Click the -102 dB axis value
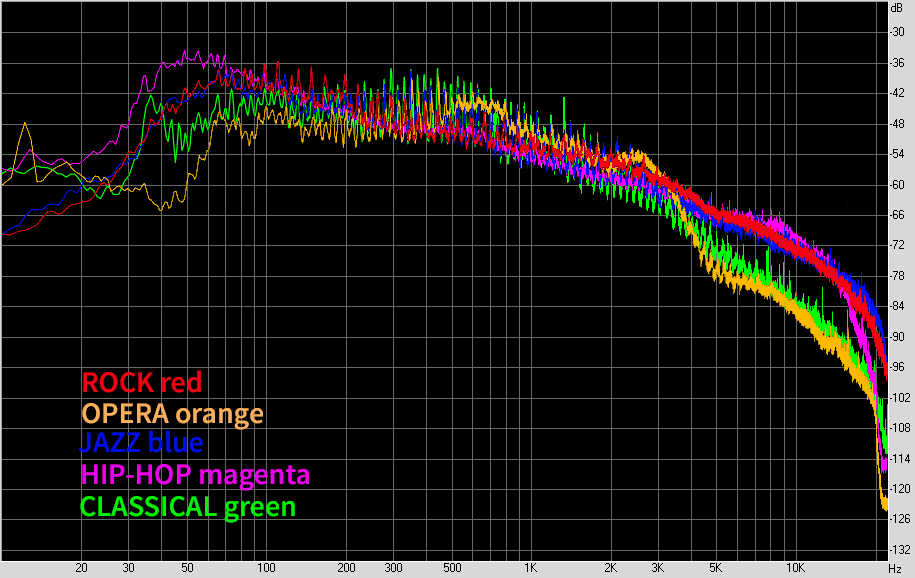The height and width of the screenshot is (578, 915). (900, 398)
